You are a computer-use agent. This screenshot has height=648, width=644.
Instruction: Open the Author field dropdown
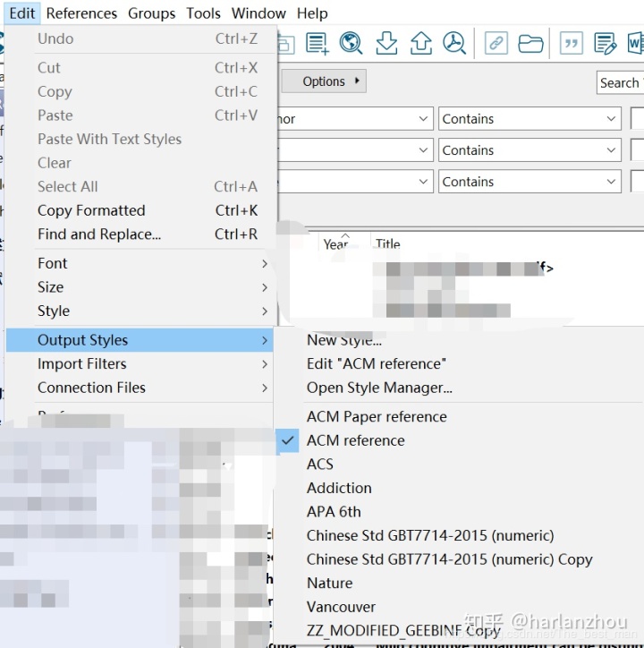pos(355,119)
